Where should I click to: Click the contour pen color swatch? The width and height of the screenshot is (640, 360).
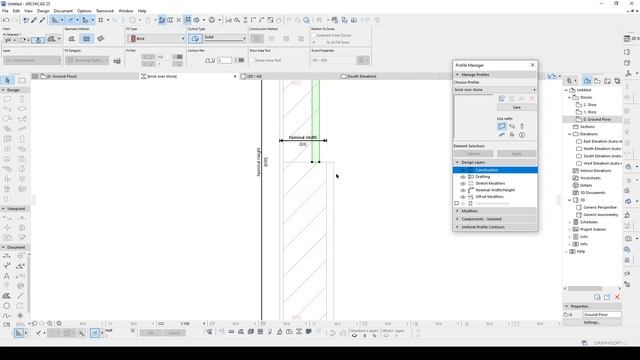pos(241,60)
